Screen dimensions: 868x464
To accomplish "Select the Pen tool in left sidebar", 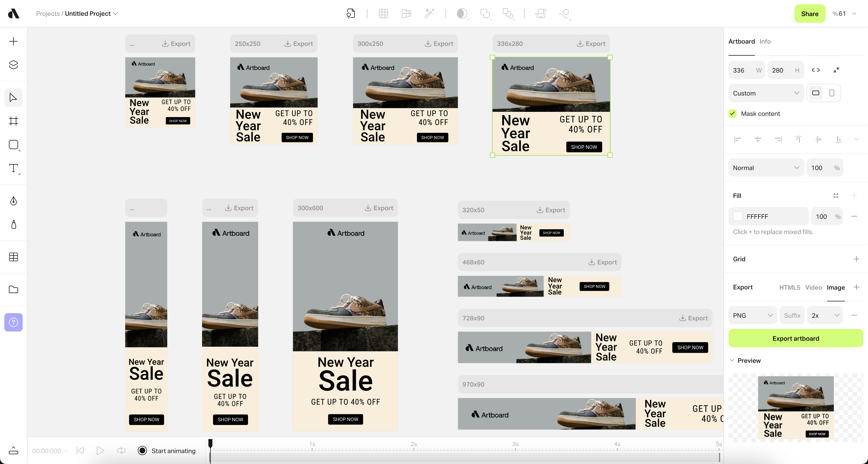I will [x=13, y=201].
